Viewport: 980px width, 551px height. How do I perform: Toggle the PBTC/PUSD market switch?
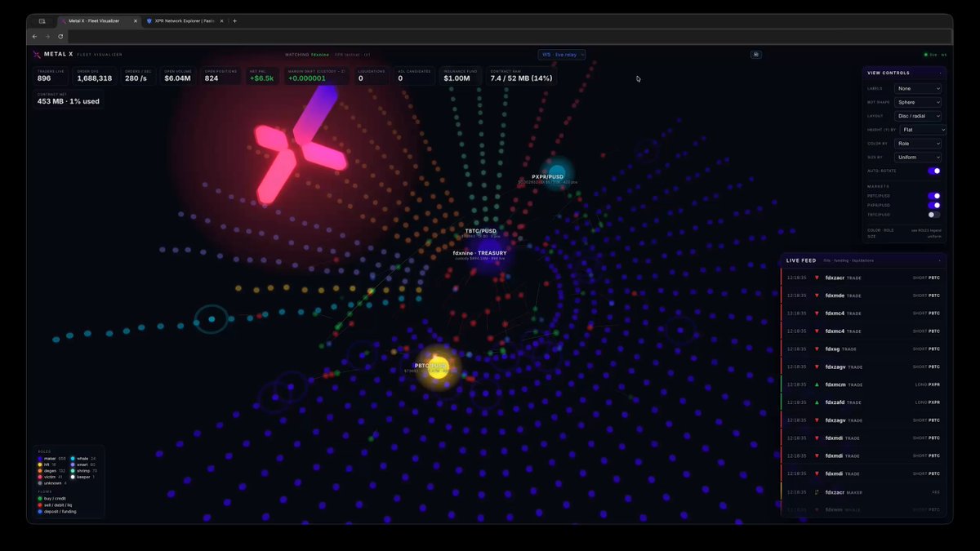934,196
